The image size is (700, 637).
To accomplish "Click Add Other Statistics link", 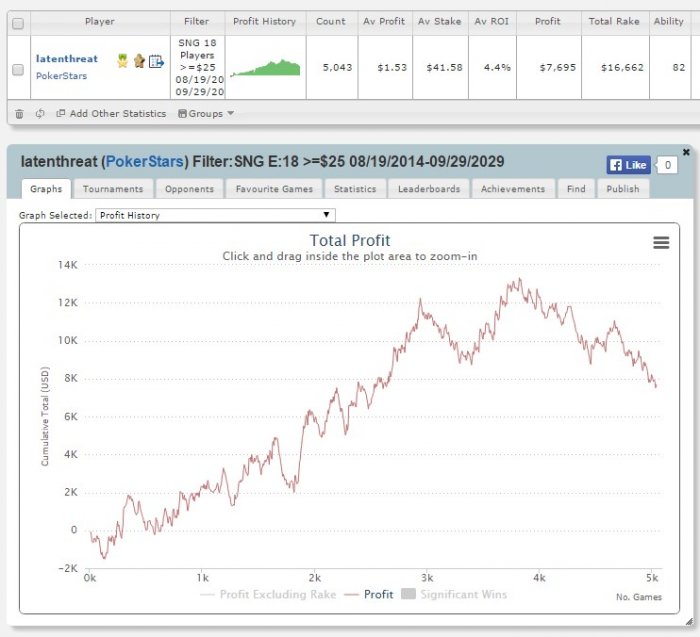I will pyautogui.click(x=111, y=114).
